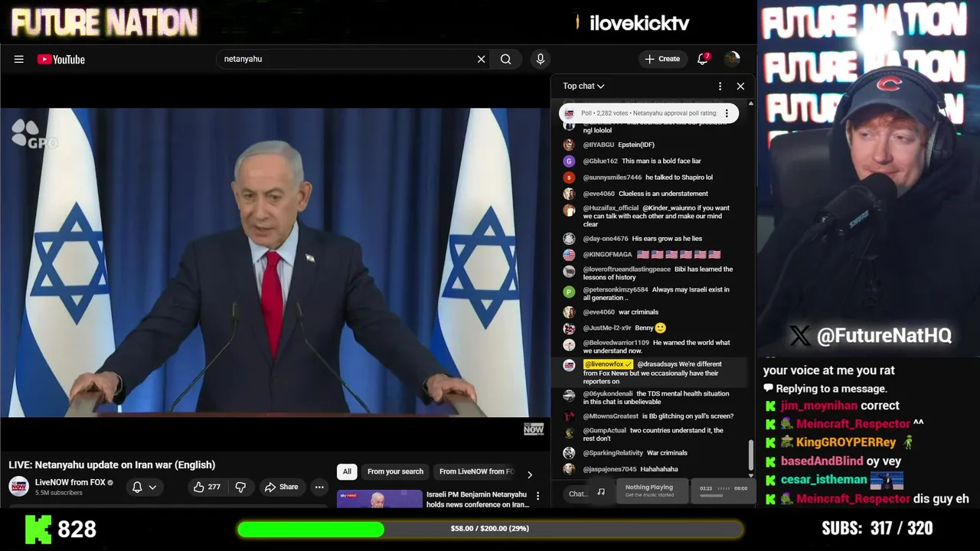Expand the subscription notification bell dropdown
Image resolution: width=980 pixels, height=551 pixels.
(x=144, y=487)
